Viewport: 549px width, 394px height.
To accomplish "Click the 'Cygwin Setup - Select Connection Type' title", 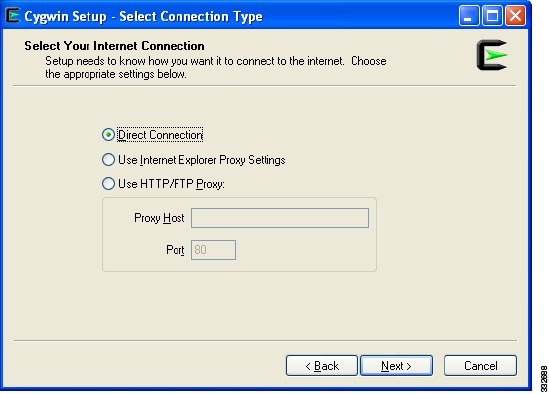I will [x=143, y=16].
